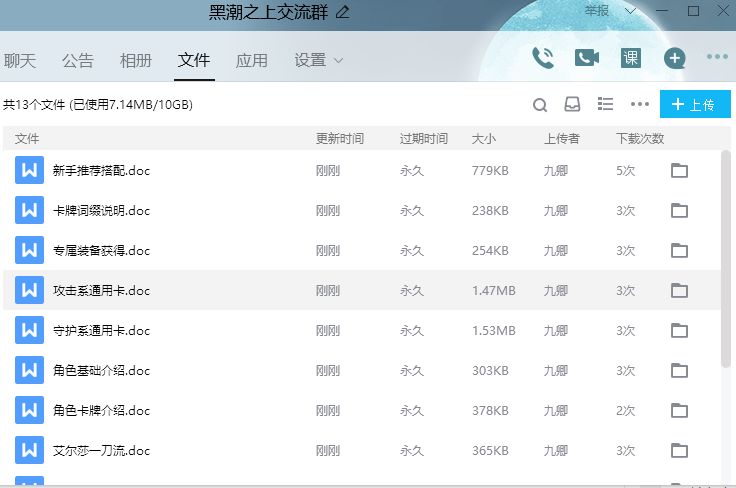Select file name 艾尔莎一刀流.doc

101,450
